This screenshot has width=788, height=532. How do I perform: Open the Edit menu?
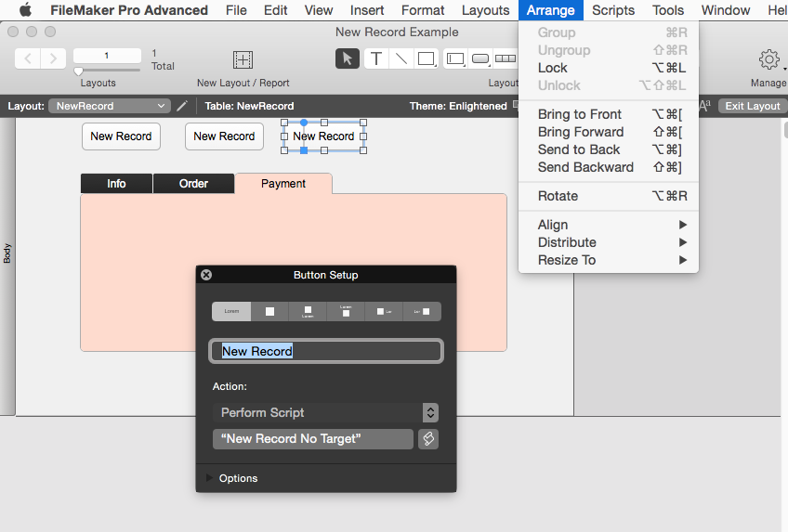(x=275, y=10)
